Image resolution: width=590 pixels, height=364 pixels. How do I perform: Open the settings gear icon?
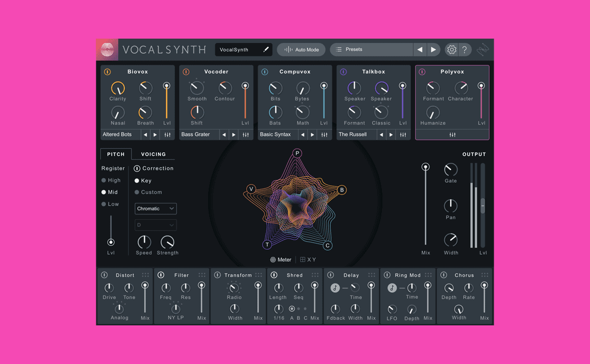point(452,50)
